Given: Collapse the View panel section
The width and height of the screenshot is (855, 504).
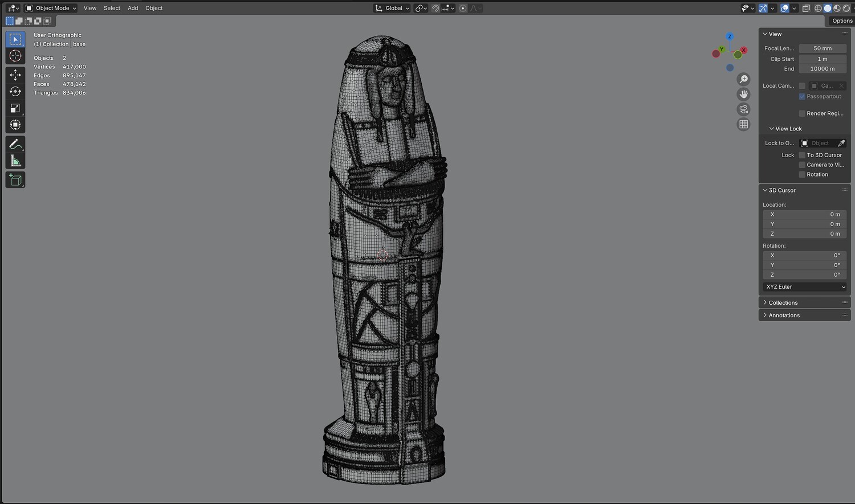Looking at the screenshot, I should [x=765, y=34].
